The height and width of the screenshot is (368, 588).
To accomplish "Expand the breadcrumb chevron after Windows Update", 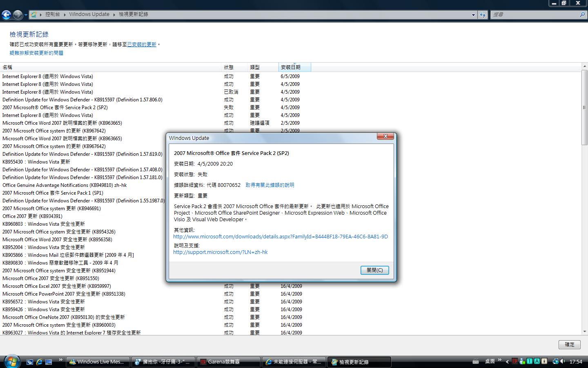I will coord(114,14).
